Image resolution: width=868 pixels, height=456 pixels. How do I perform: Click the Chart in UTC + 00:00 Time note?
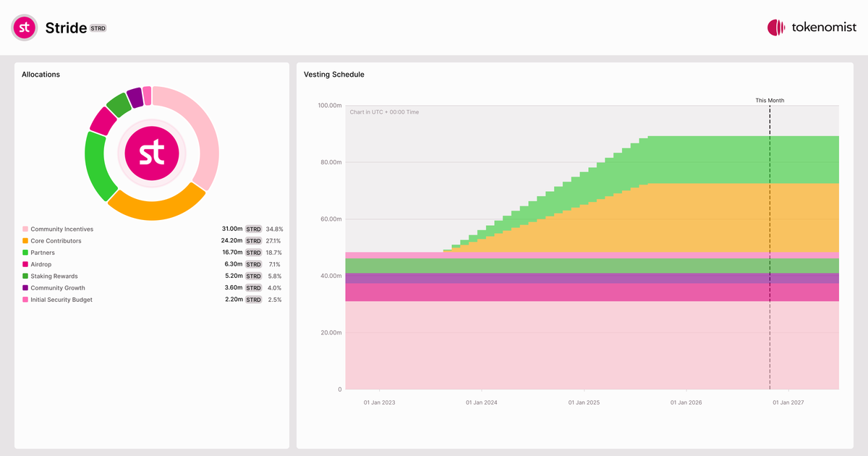point(384,112)
